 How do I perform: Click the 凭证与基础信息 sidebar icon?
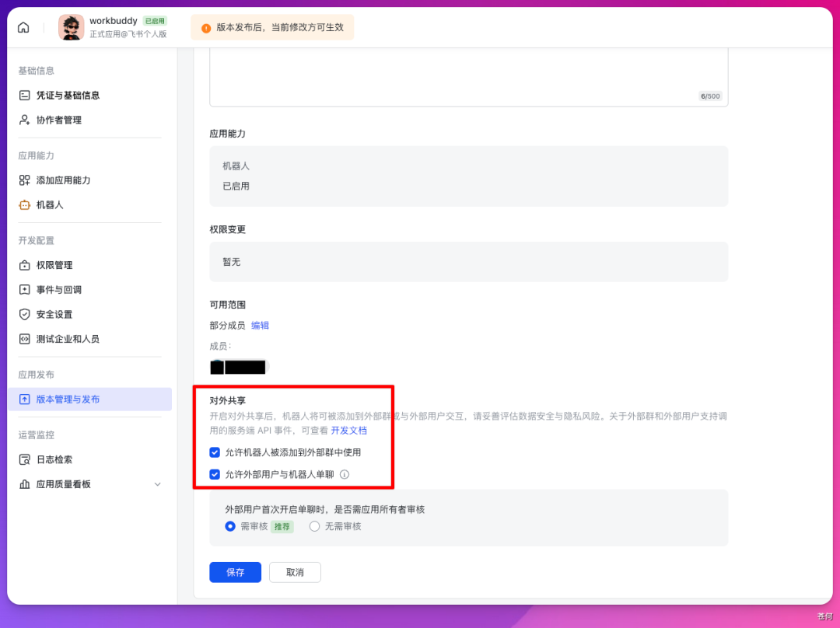[x=25, y=96]
